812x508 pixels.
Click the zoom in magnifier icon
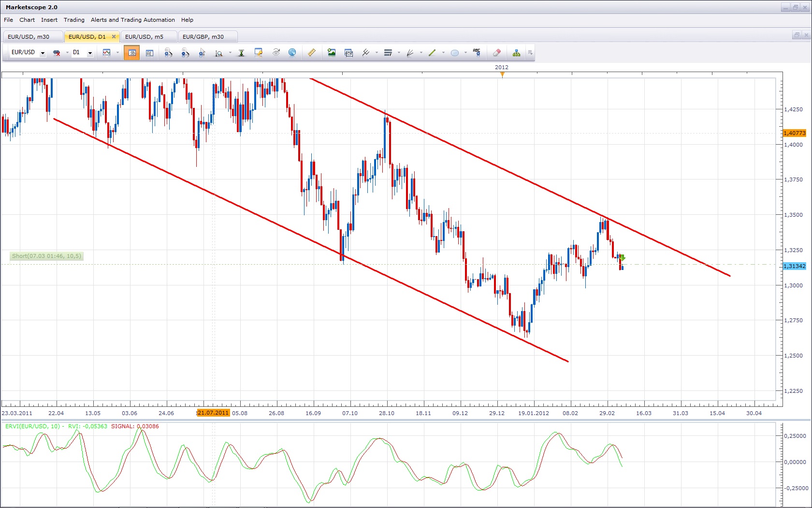[168, 53]
